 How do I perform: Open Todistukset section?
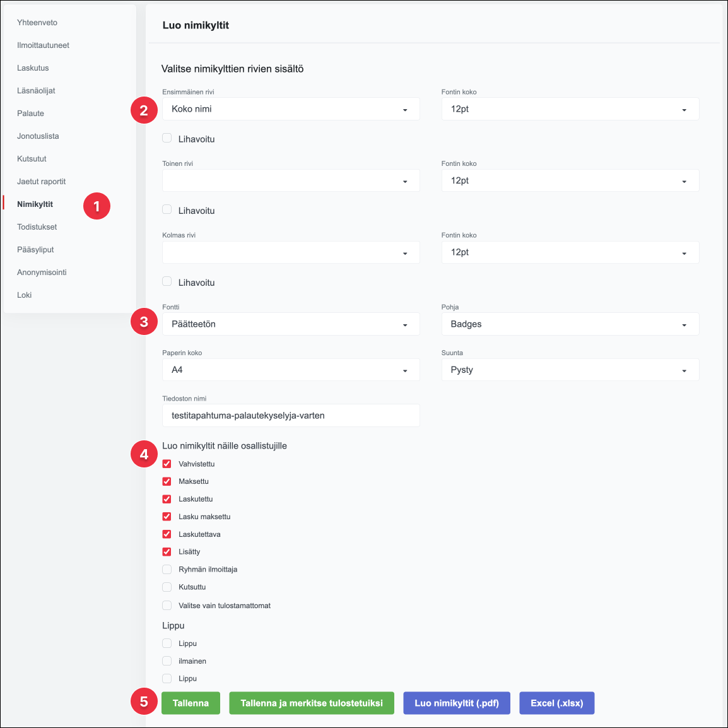(37, 227)
